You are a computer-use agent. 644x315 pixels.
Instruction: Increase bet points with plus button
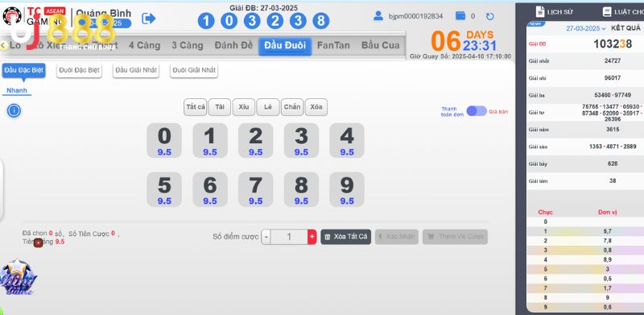point(312,237)
